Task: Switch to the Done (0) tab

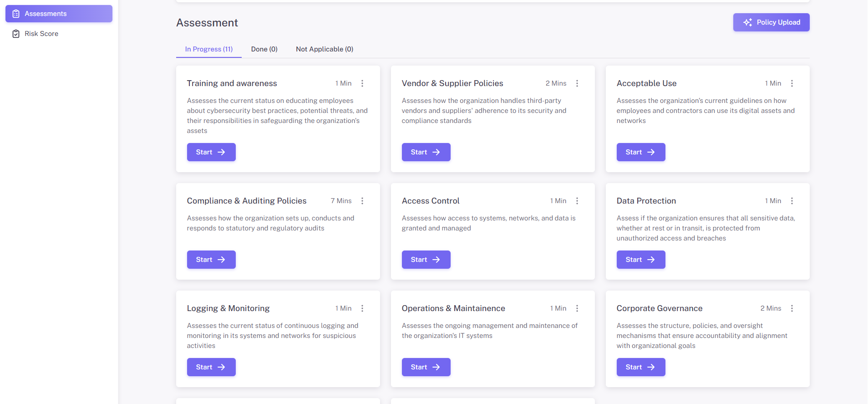Action: click(x=264, y=49)
